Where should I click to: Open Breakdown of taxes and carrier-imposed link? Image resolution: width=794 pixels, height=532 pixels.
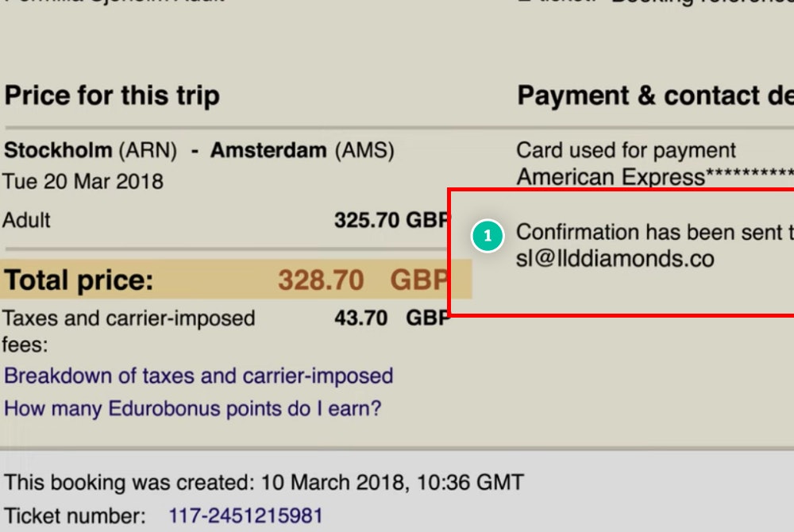click(198, 376)
